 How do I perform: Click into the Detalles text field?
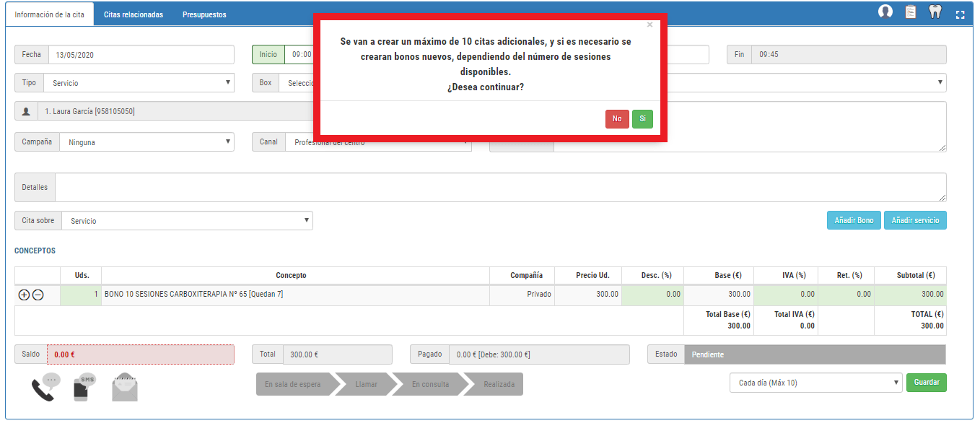[499, 188]
